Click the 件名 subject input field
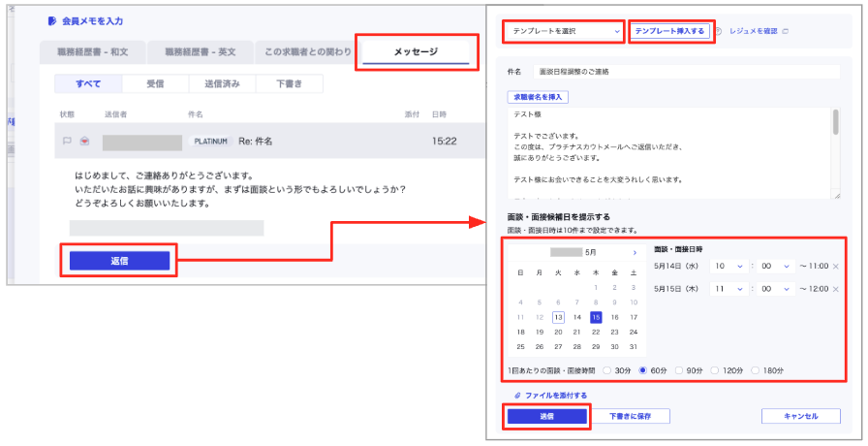Viewport: 868px width, 446px height. click(678, 72)
